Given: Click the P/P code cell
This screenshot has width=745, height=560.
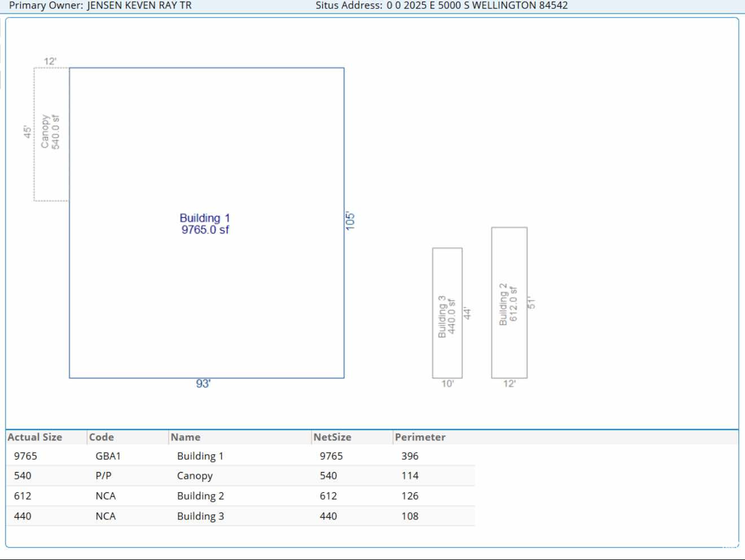Looking at the screenshot, I should pos(103,476).
